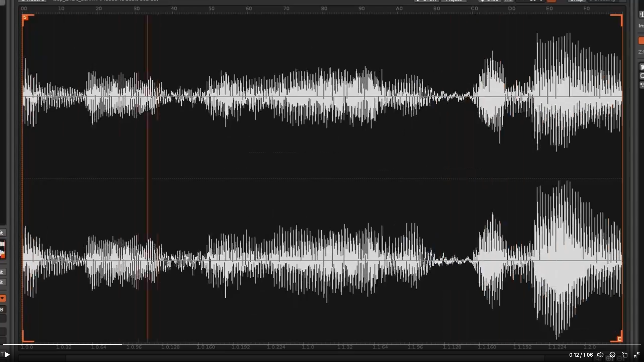The width and height of the screenshot is (644, 362).
Task: Click the orange dropdown arrow on left panel
Action: click(2, 298)
